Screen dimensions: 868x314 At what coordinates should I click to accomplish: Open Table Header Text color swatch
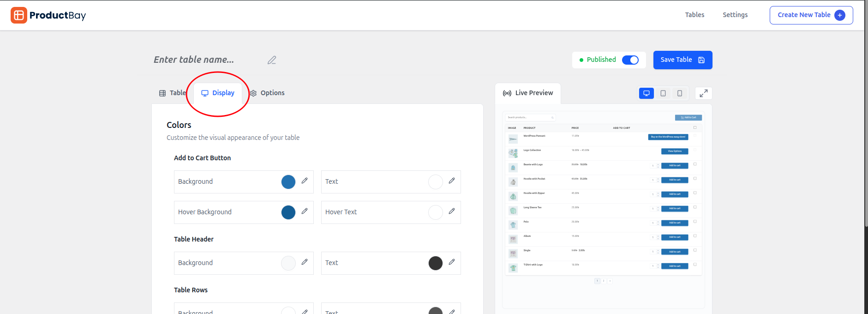point(436,263)
